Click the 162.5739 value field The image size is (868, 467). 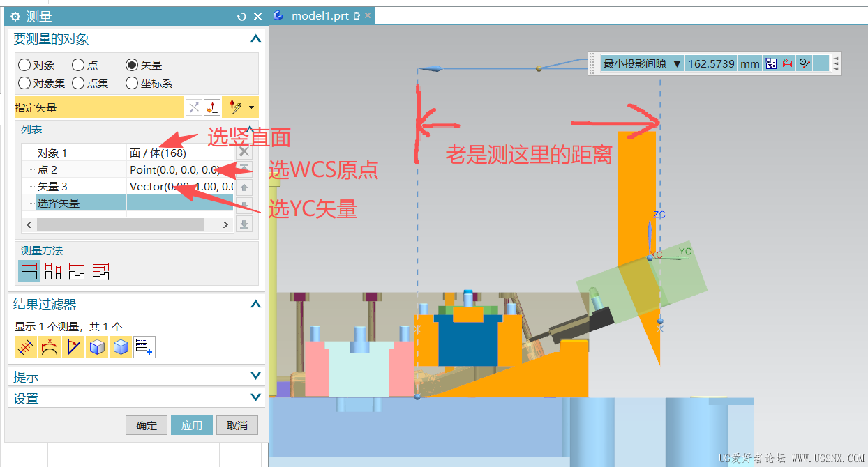click(x=711, y=63)
